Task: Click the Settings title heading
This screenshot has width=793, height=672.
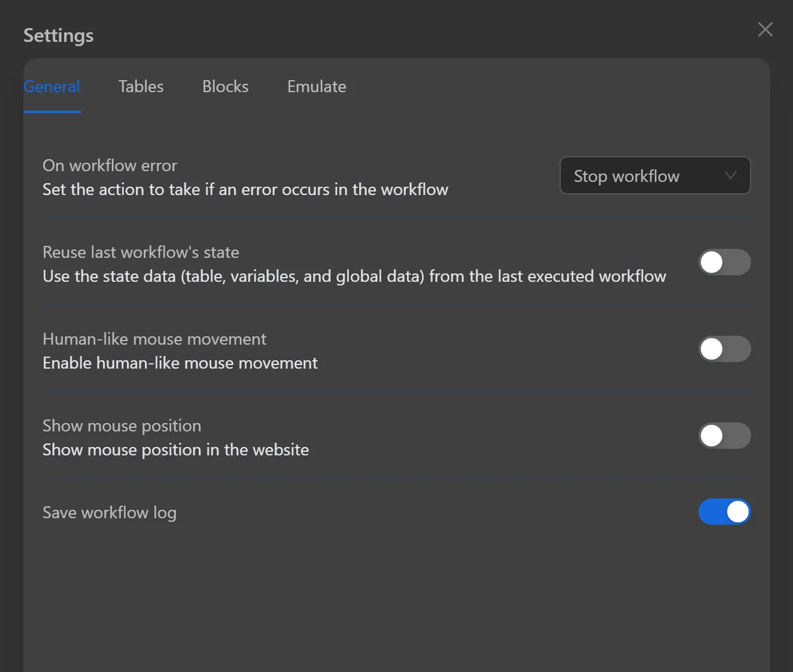Action: click(x=58, y=35)
